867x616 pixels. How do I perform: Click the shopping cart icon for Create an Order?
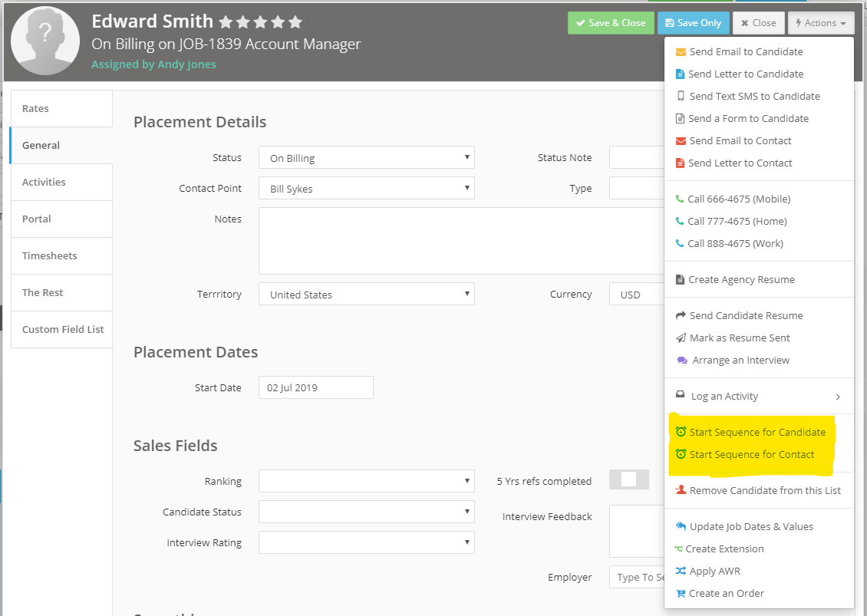pos(680,594)
